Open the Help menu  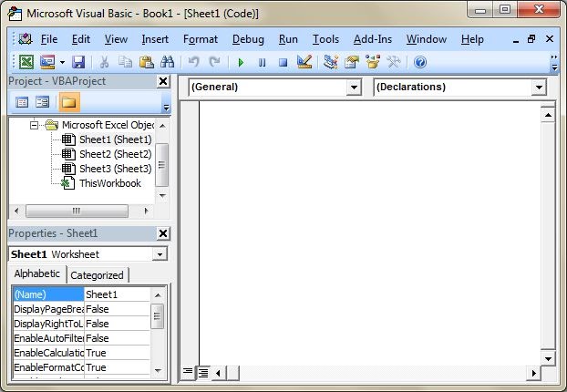coord(472,39)
